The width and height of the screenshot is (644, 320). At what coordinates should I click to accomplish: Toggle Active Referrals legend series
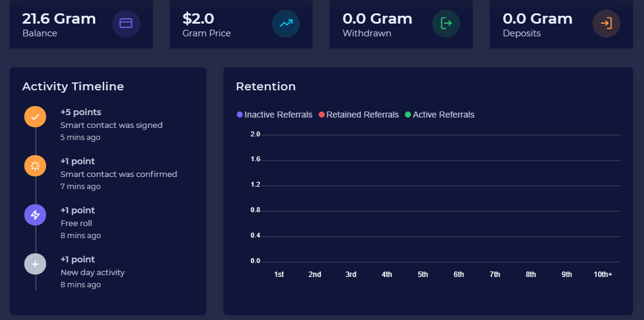click(x=440, y=115)
